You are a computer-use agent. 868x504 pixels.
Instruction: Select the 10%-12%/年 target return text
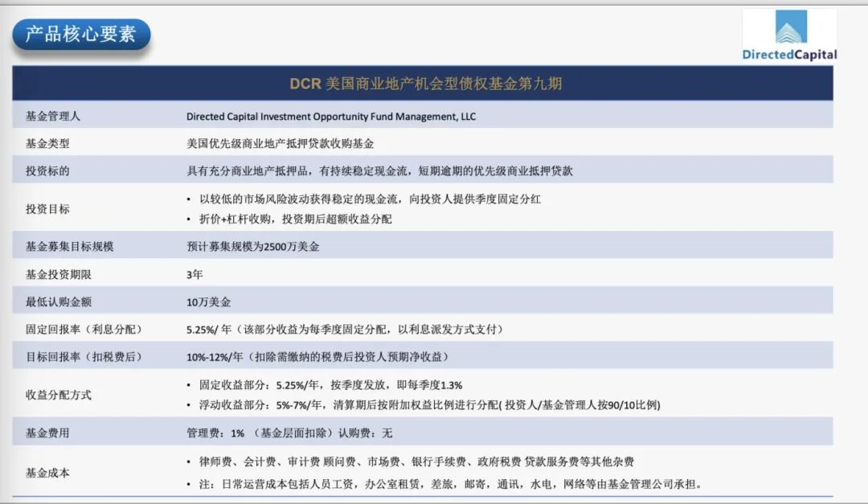click(x=319, y=357)
